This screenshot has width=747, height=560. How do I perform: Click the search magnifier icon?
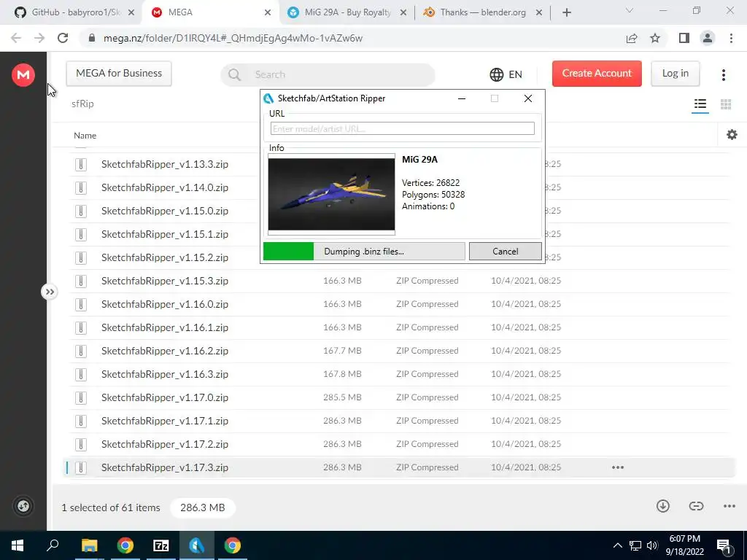point(234,74)
